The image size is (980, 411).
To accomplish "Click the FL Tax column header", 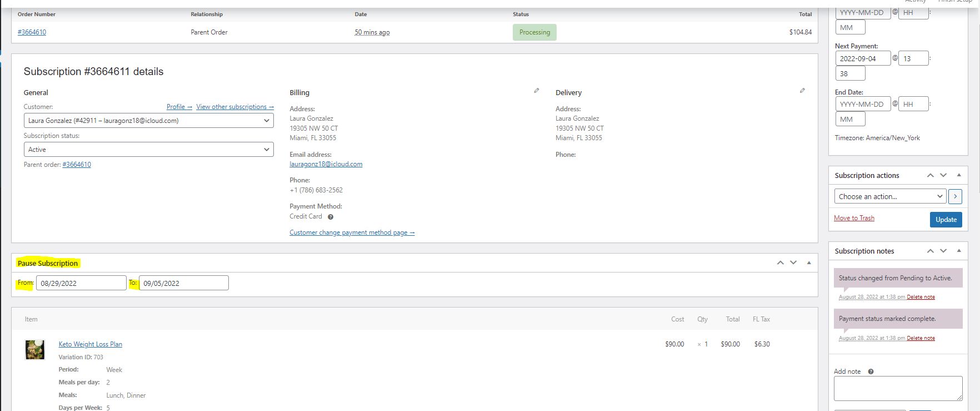I will [x=761, y=319].
